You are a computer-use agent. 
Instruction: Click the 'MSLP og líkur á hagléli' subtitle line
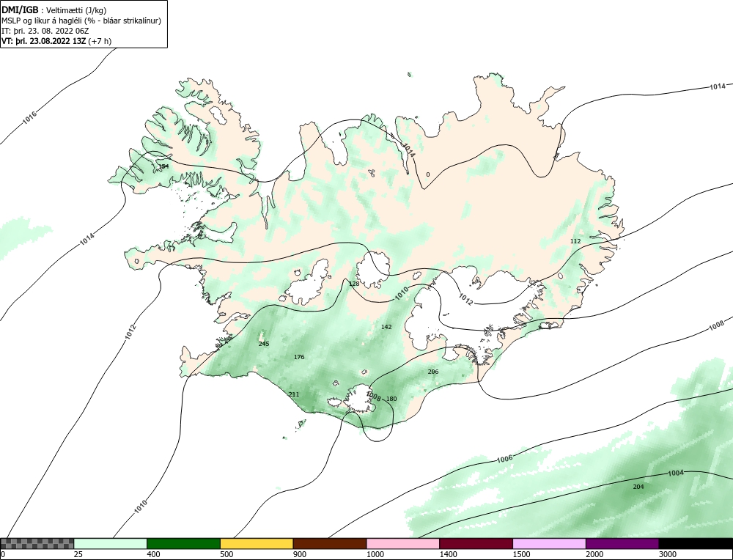point(81,21)
